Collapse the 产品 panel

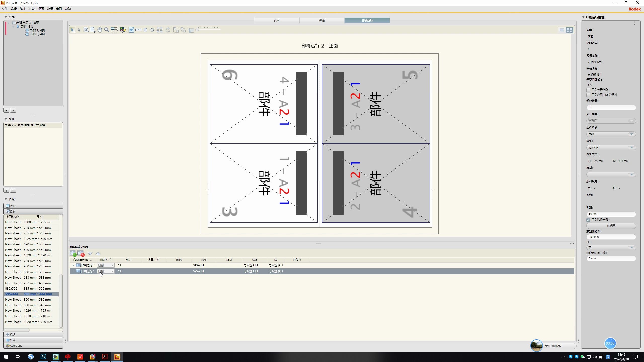coord(6,17)
